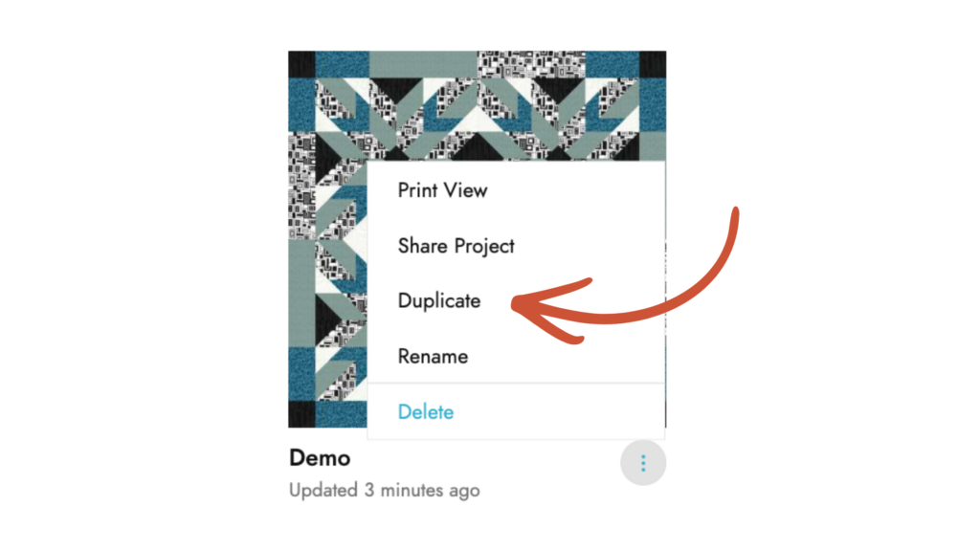980x551 pixels.
Task: Remove the Demo project with Delete
Action: pos(426,412)
